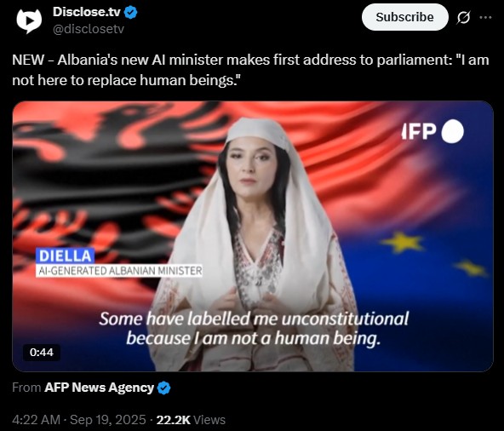
Task: Click the AFP logo watermark in the video
Action: click(432, 131)
